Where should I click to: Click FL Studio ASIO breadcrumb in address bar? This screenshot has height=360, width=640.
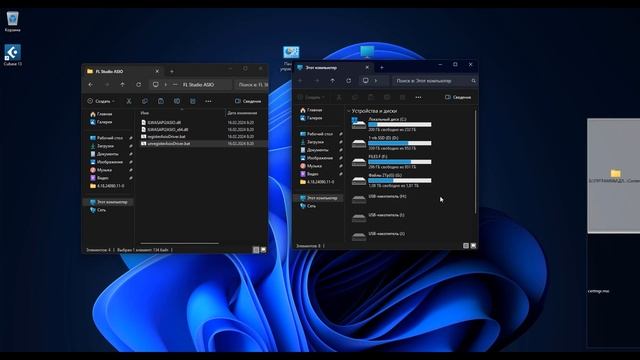(198, 84)
